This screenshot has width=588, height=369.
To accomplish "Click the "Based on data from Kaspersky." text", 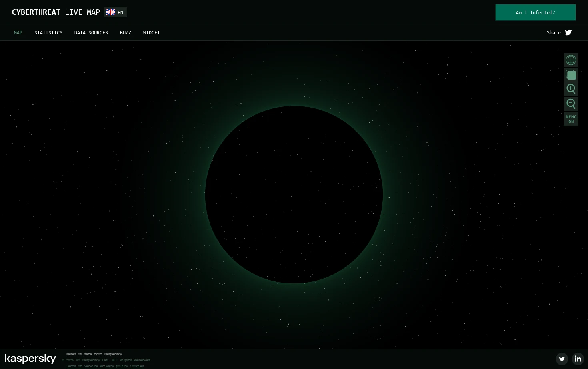I will click(95, 354).
